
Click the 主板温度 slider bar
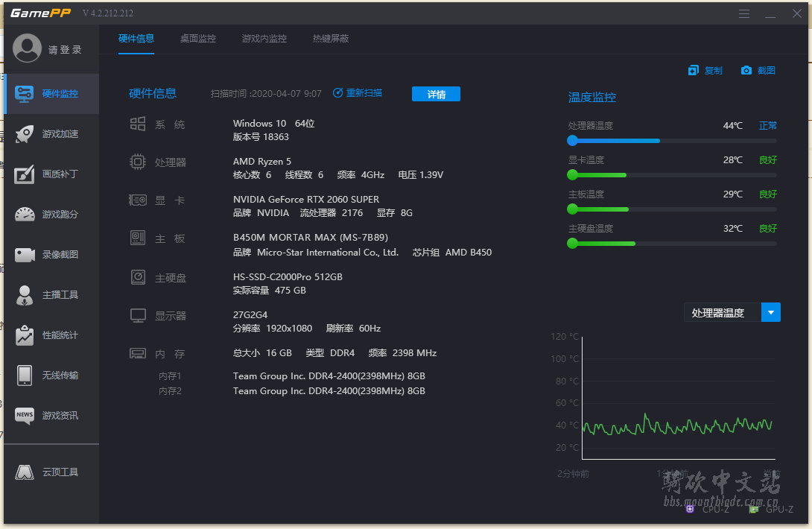click(x=672, y=209)
